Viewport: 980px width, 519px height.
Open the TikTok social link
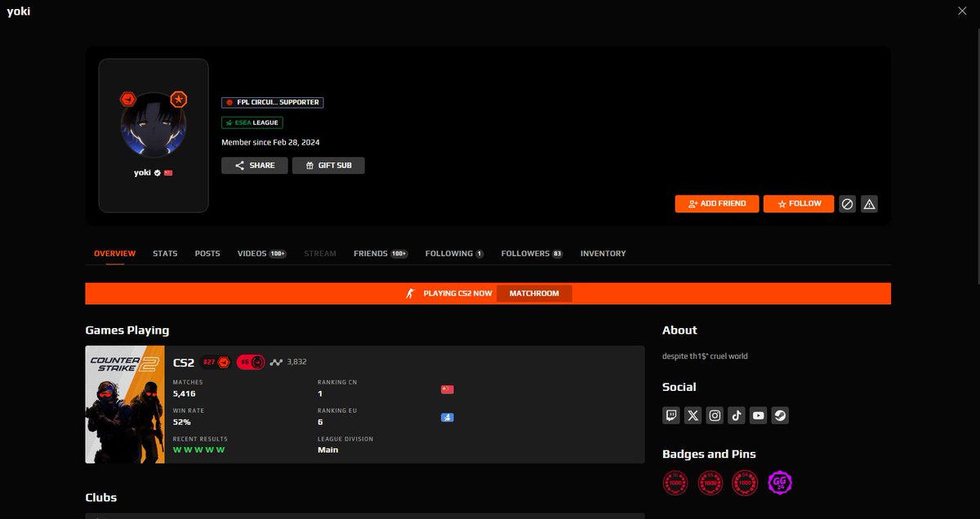pyautogui.click(x=737, y=415)
